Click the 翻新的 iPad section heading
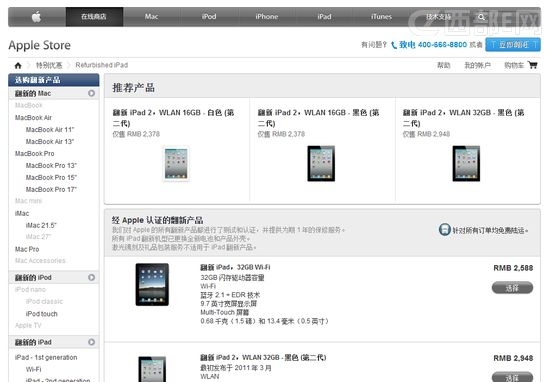The image size is (550, 382). tap(33, 342)
